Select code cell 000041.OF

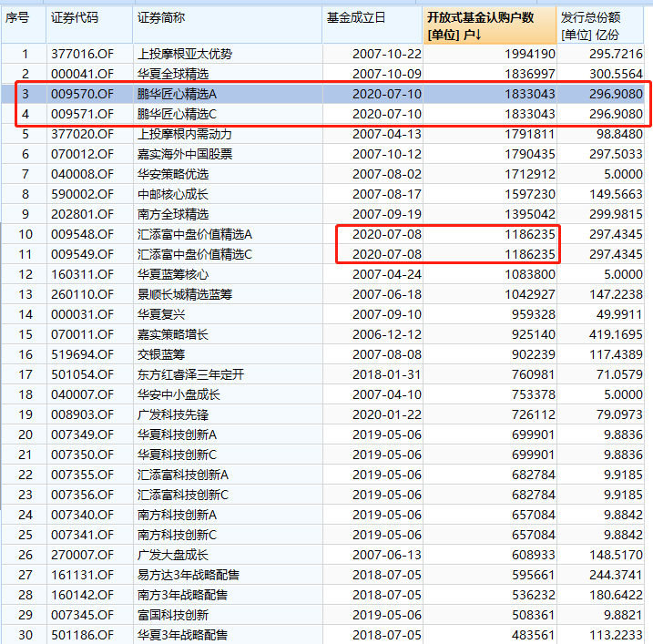click(83, 74)
